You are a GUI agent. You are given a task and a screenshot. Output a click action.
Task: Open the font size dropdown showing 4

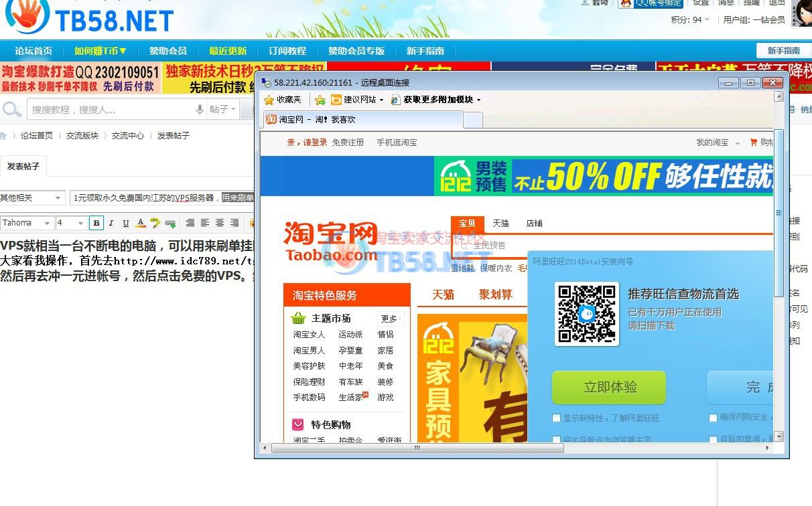click(x=71, y=223)
